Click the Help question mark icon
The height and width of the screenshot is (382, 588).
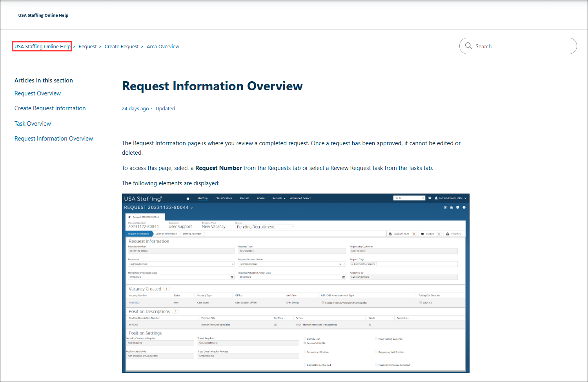(464, 207)
